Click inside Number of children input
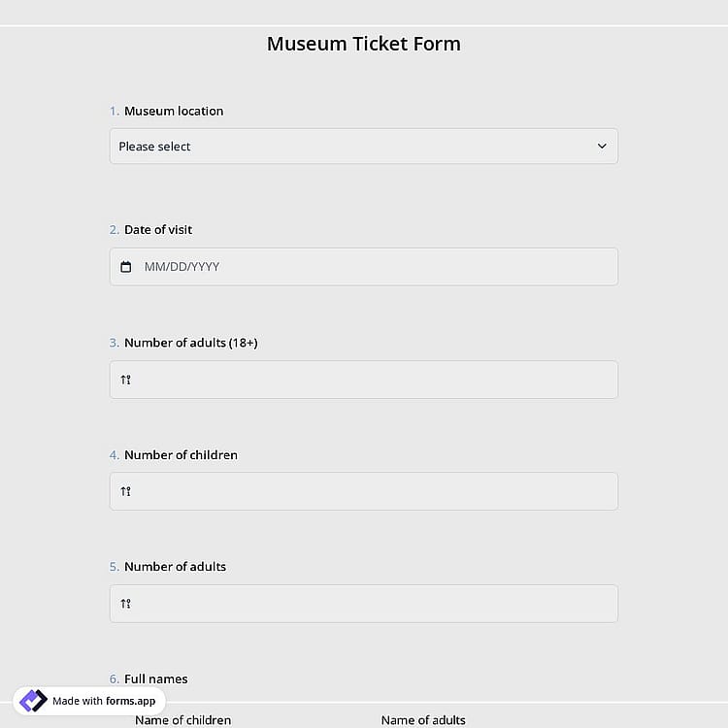The width and height of the screenshot is (728, 728). click(x=364, y=491)
